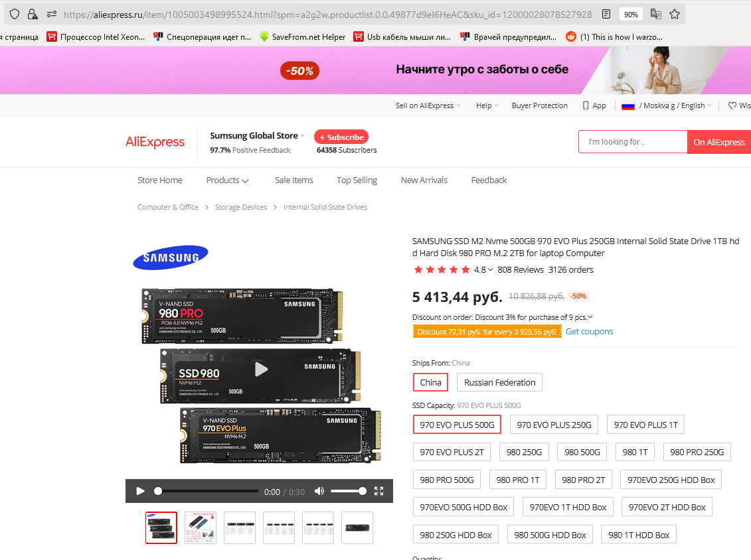Choose 970EVO 500G HDD Box option

click(463, 507)
